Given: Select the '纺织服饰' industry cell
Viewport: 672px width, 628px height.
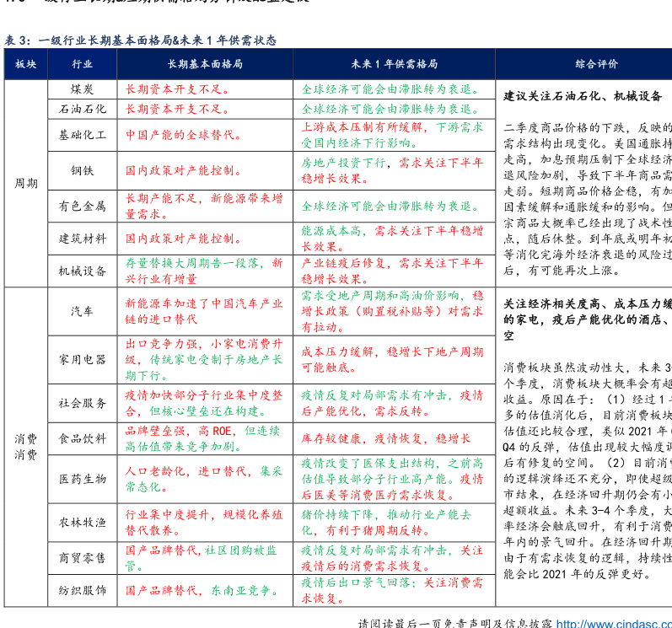Looking at the screenshot, I should click(x=83, y=590).
